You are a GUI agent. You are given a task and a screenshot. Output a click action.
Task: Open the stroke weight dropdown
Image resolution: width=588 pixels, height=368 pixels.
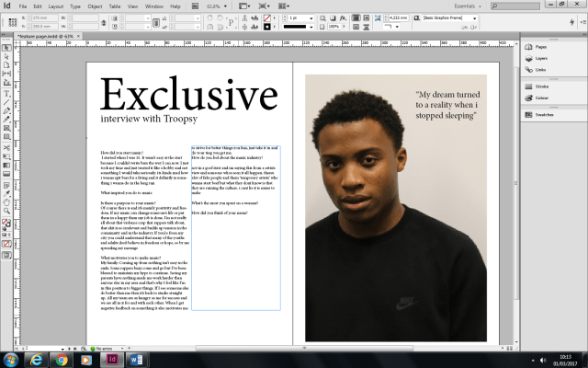311,18
